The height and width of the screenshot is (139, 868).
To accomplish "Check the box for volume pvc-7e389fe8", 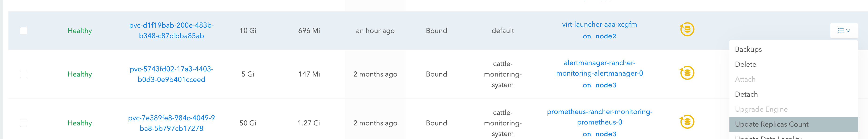I will click(24, 123).
